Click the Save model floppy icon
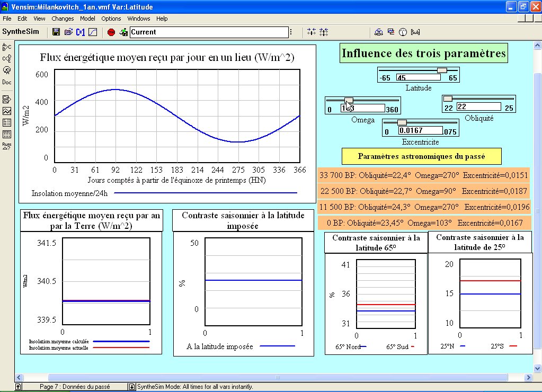The height and width of the screenshot is (392, 542). [56, 32]
